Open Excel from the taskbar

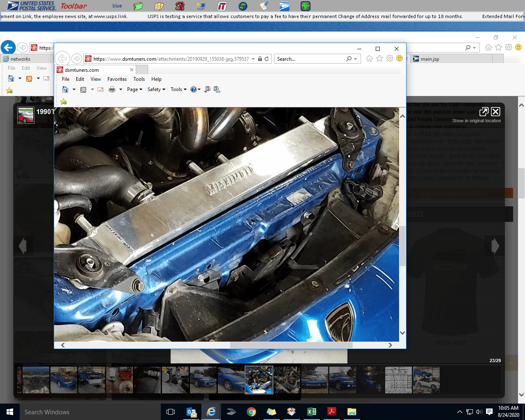click(312, 412)
